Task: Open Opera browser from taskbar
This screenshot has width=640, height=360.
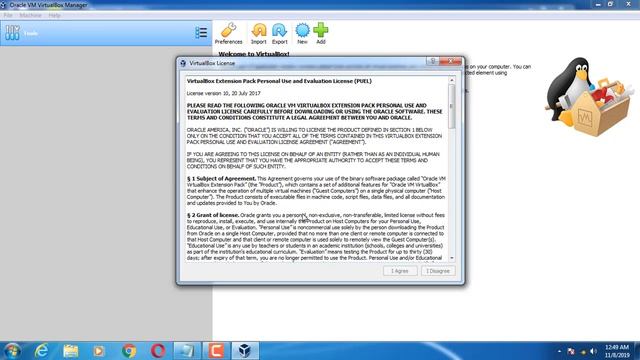Action: point(158,351)
